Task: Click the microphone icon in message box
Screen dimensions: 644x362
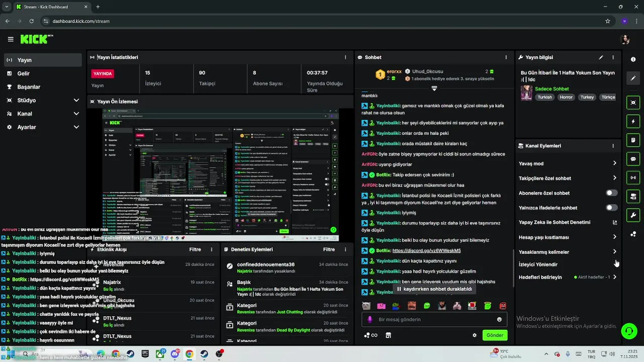Action: pyautogui.click(x=370, y=319)
